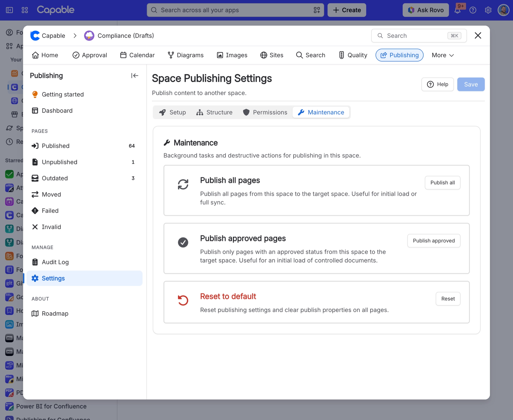Image resolution: width=513 pixels, height=420 pixels.
Task: Open the Diagrams app tab
Action: coord(185,55)
